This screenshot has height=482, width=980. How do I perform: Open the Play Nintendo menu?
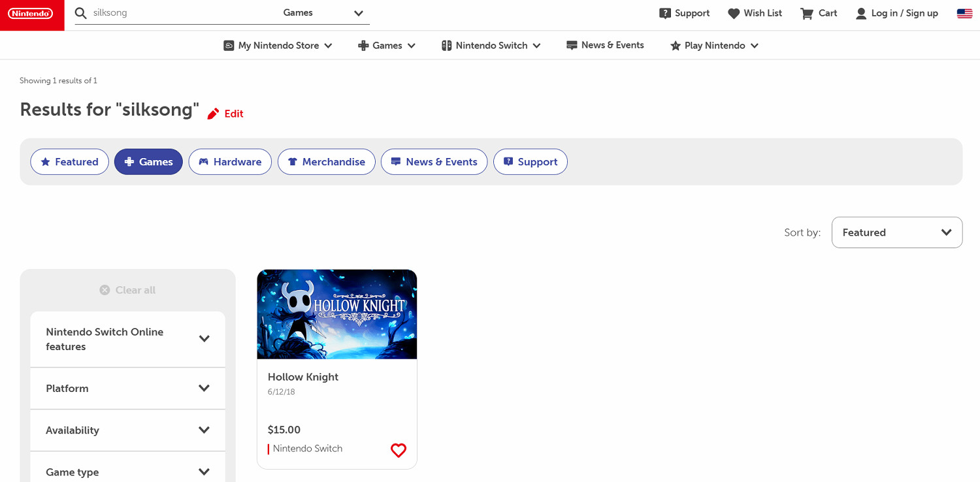tap(714, 46)
